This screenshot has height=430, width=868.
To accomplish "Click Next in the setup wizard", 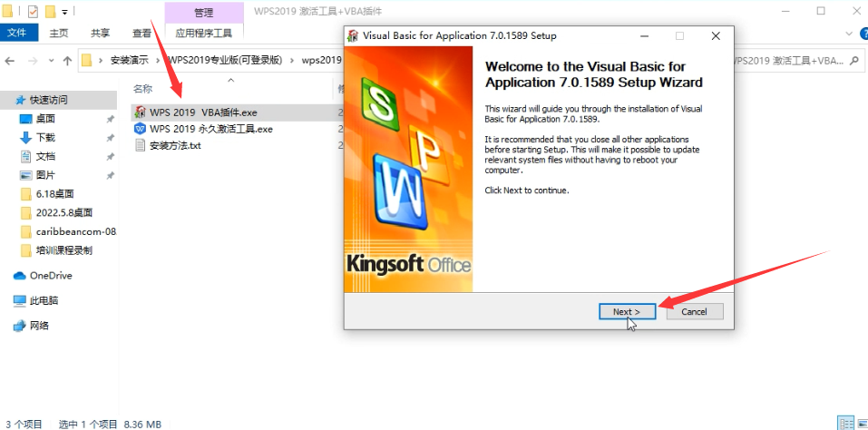I will click(626, 311).
